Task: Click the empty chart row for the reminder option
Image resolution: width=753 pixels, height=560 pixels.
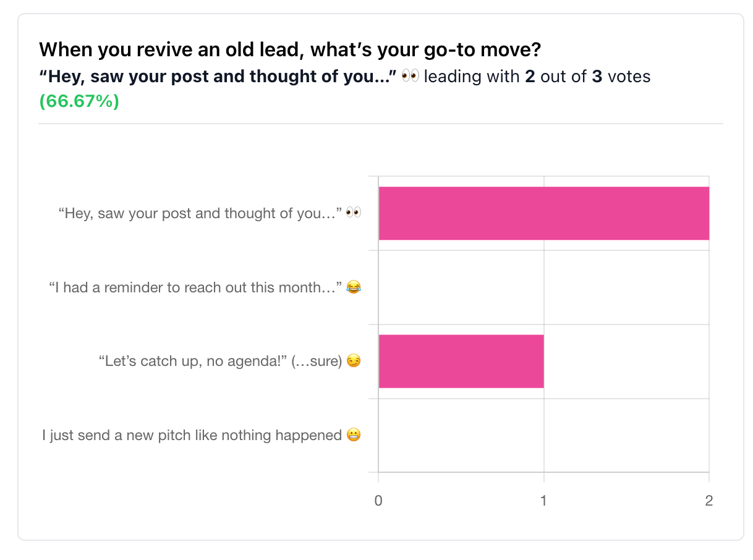Action: click(543, 287)
